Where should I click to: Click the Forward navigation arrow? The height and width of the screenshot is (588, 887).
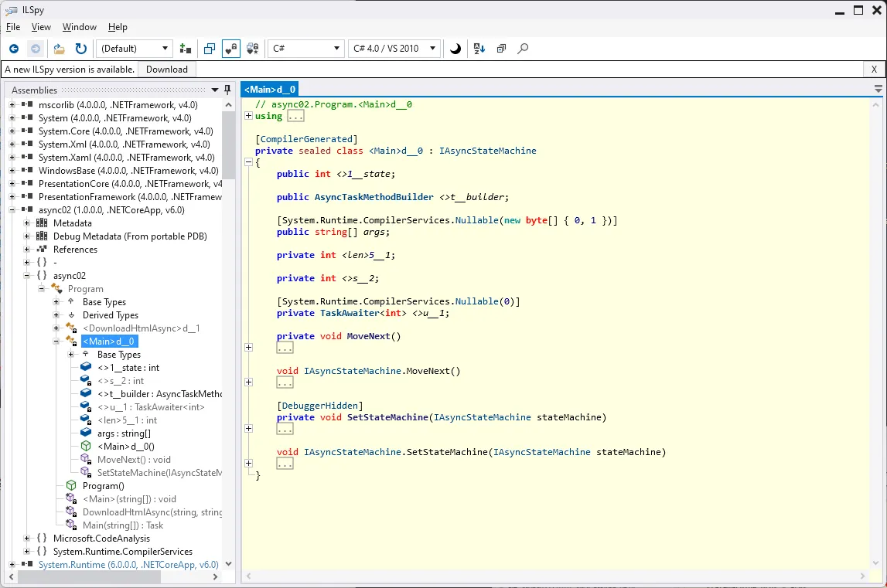(x=36, y=49)
